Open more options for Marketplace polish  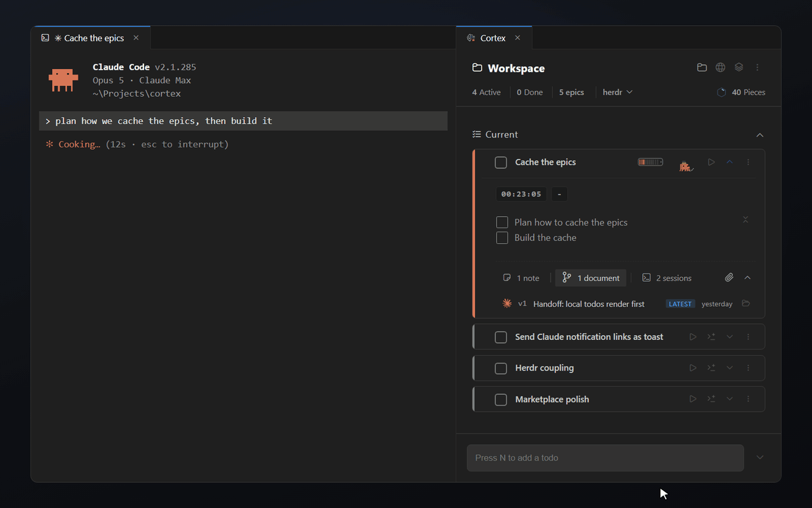[748, 400]
